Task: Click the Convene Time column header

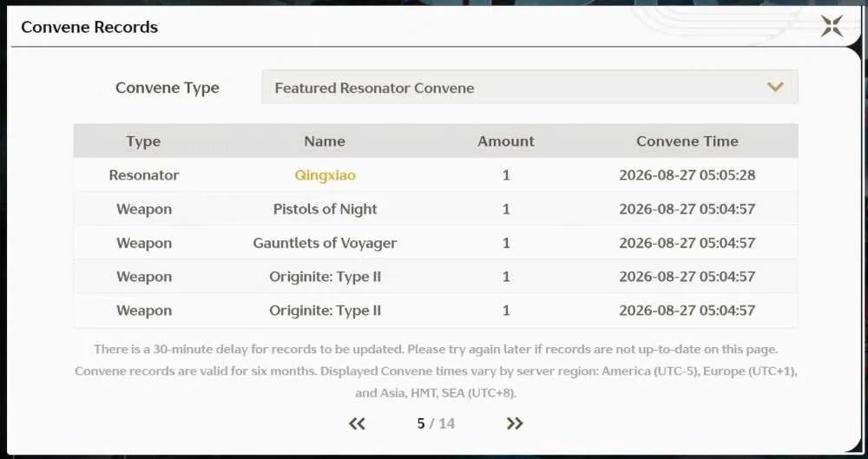Action: click(x=687, y=141)
